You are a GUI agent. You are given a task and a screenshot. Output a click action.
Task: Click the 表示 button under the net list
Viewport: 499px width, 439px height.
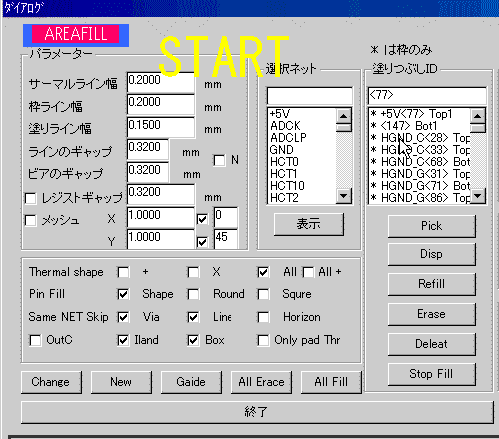tap(309, 224)
